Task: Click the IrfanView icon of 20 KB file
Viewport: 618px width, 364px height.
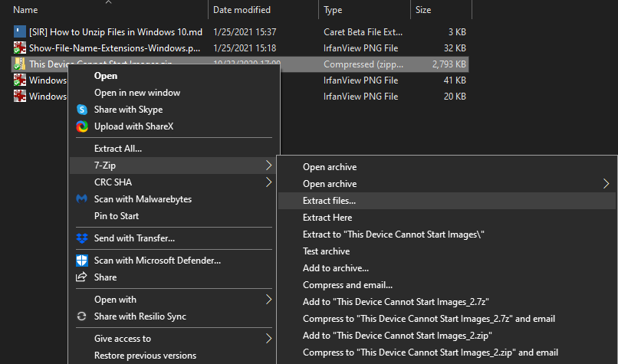Action: coord(20,96)
